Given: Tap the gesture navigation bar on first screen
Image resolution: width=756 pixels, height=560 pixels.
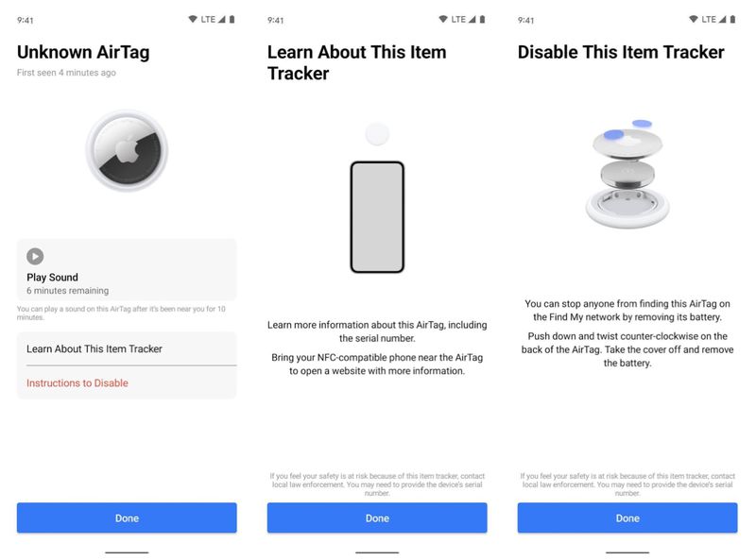Looking at the screenshot, I should pyautogui.click(x=128, y=552).
